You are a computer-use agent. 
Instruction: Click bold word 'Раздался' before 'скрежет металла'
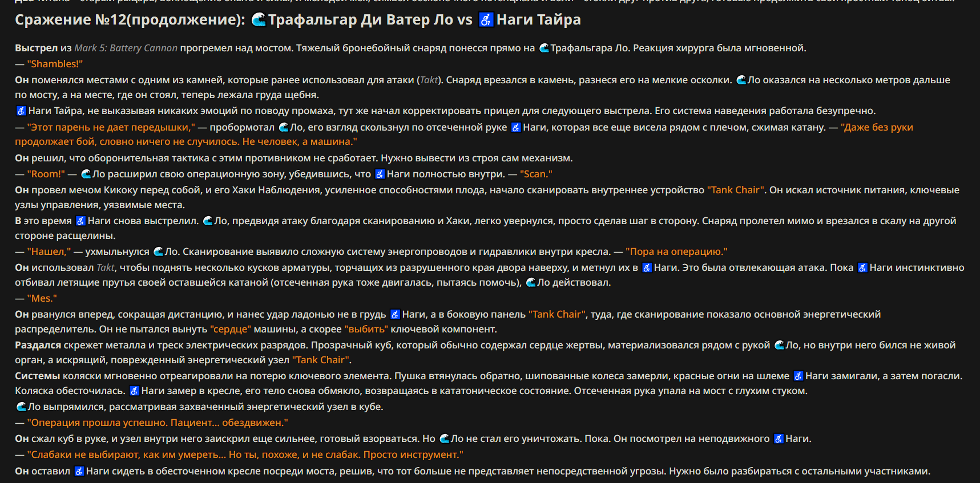pyautogui.click(x=38, y=345)
